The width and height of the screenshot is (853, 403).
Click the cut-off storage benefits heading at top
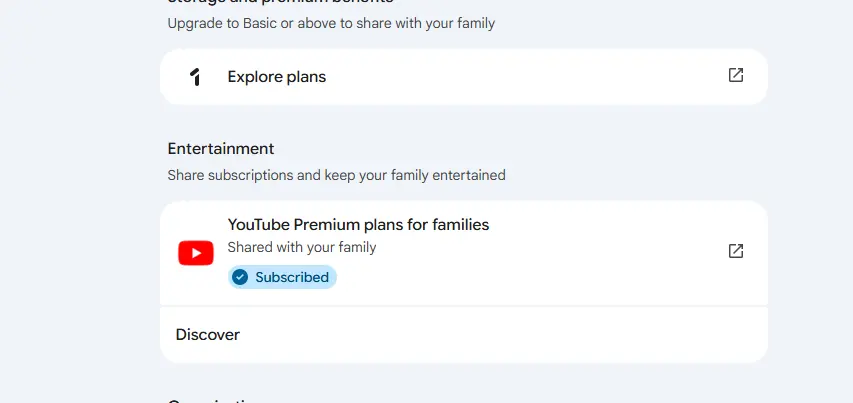[x=280, y=2]
